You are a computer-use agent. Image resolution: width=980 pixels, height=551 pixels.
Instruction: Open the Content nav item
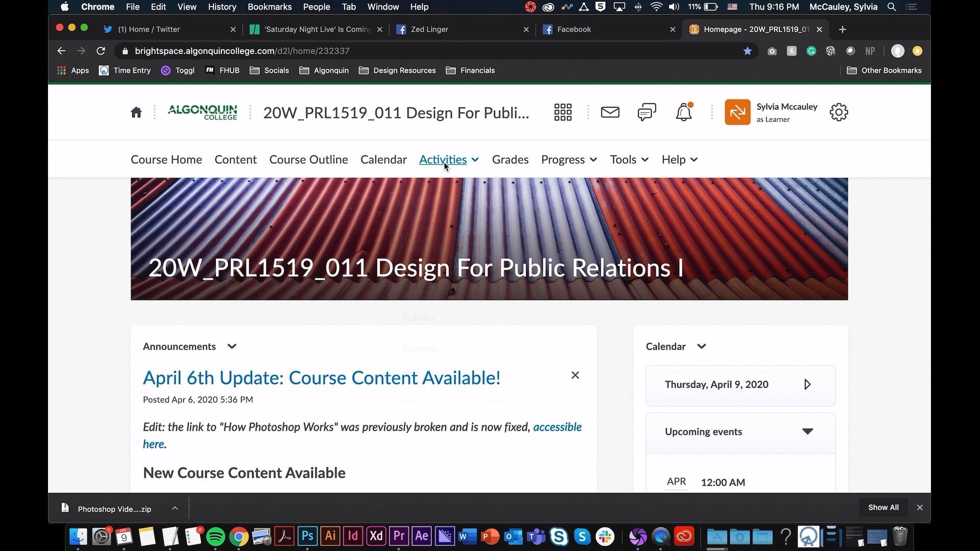click(x=235, y=160)
